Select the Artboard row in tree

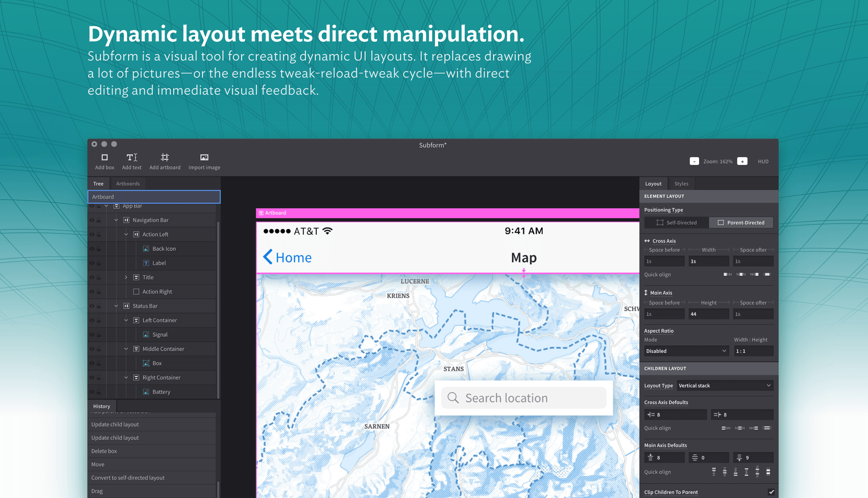tap(154, 197)
